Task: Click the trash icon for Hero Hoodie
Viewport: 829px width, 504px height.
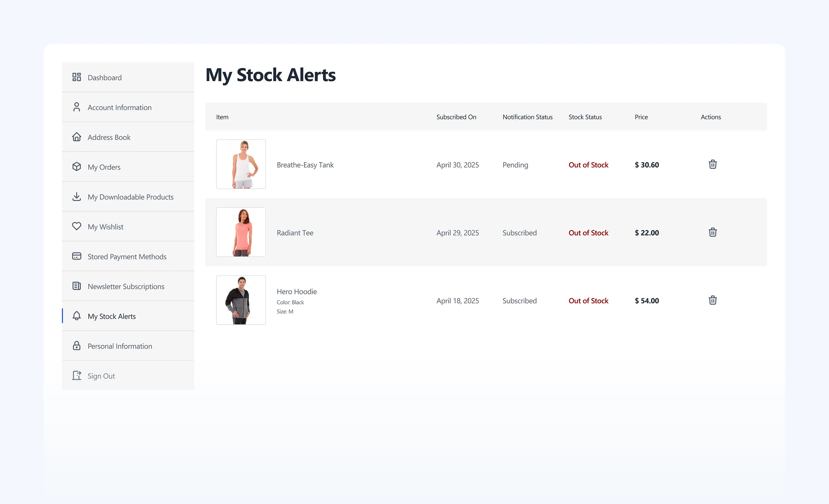Action: (713, 300)
